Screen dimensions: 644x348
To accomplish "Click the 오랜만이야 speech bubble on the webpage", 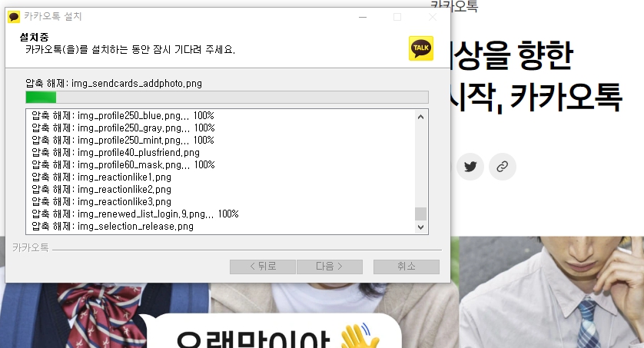I will coord(272,331).
